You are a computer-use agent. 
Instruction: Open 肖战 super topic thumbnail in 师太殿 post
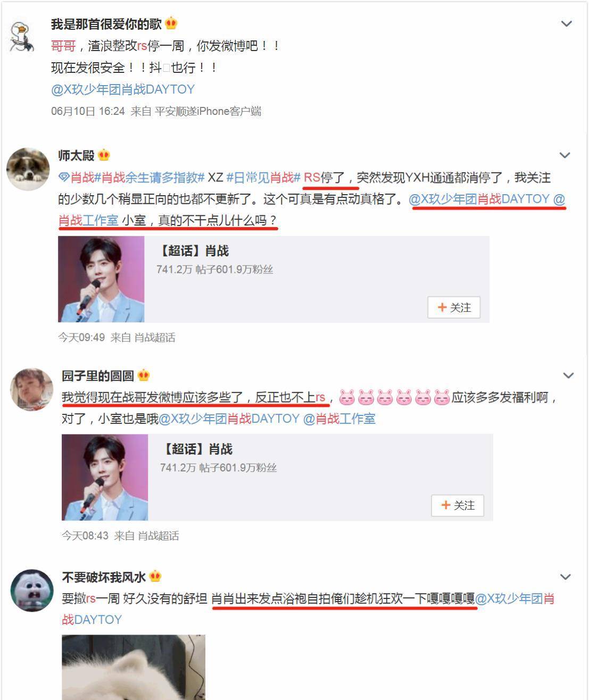pos(101,279)
